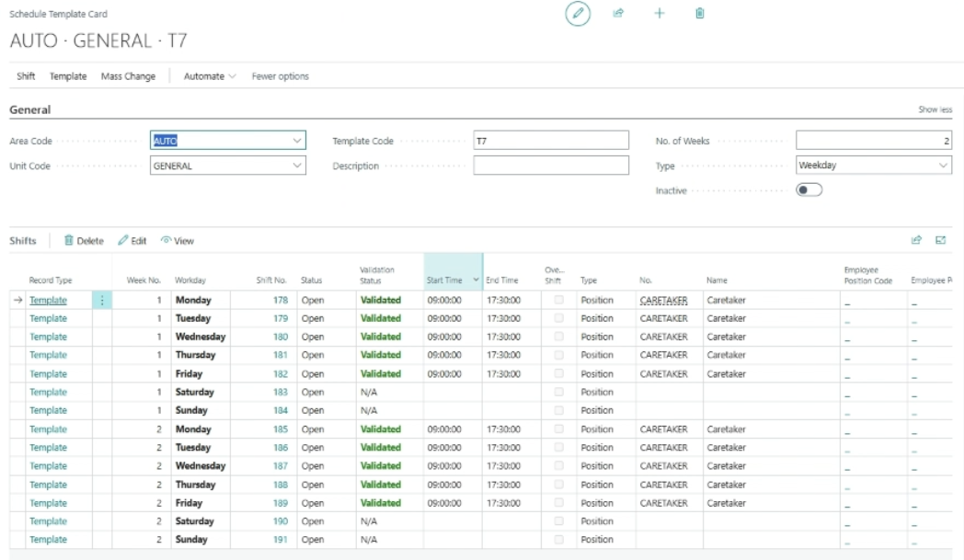
Task: Click the View eye icon in Shifts toolbar
Action: tap(166, 241)
